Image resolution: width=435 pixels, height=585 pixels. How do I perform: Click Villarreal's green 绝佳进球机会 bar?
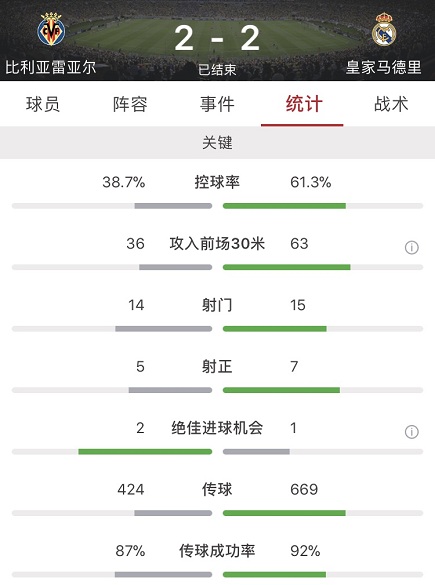click(145, 452)
